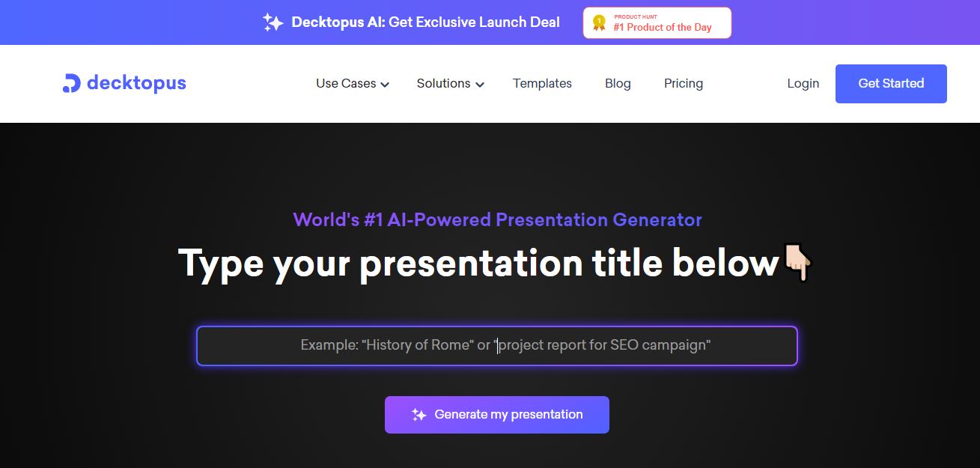980x468 pixels.
Task: Go to the Templates page
Action: tap(542, 84)
